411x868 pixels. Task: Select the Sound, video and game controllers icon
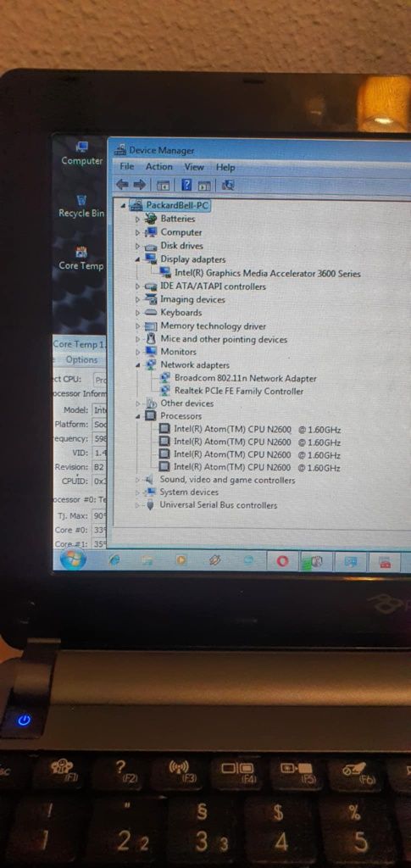(x=149, y=481)
